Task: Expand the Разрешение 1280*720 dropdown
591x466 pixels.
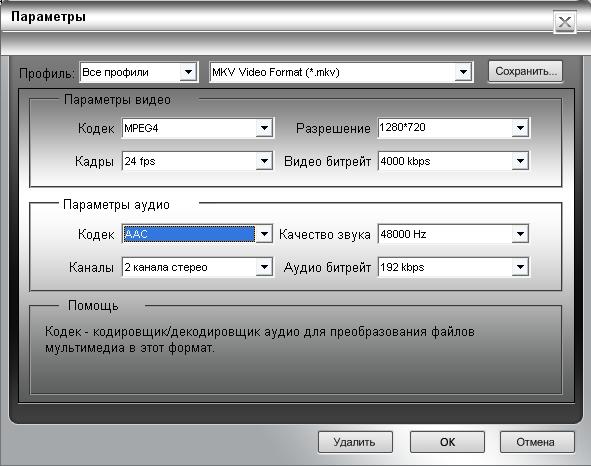Action: (x=520, y=128)
